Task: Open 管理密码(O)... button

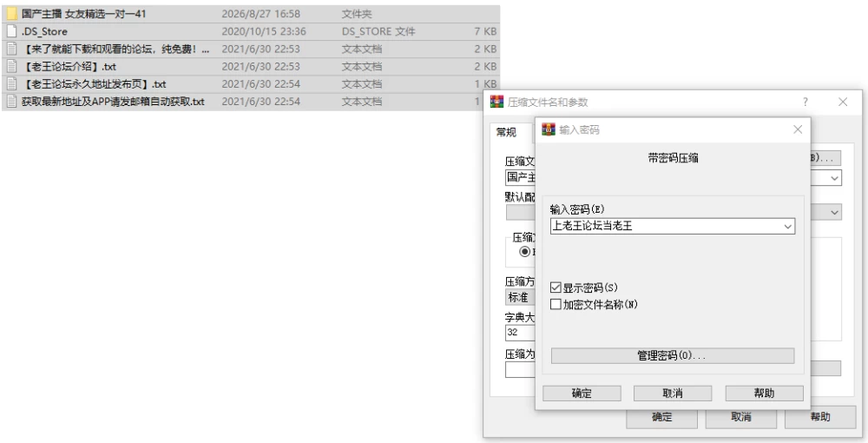Action: [x=672, y=355]
